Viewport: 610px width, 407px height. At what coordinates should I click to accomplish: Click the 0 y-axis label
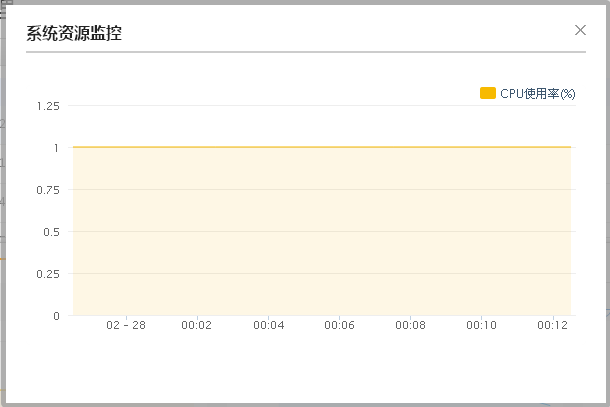click(x=56, y=316)
